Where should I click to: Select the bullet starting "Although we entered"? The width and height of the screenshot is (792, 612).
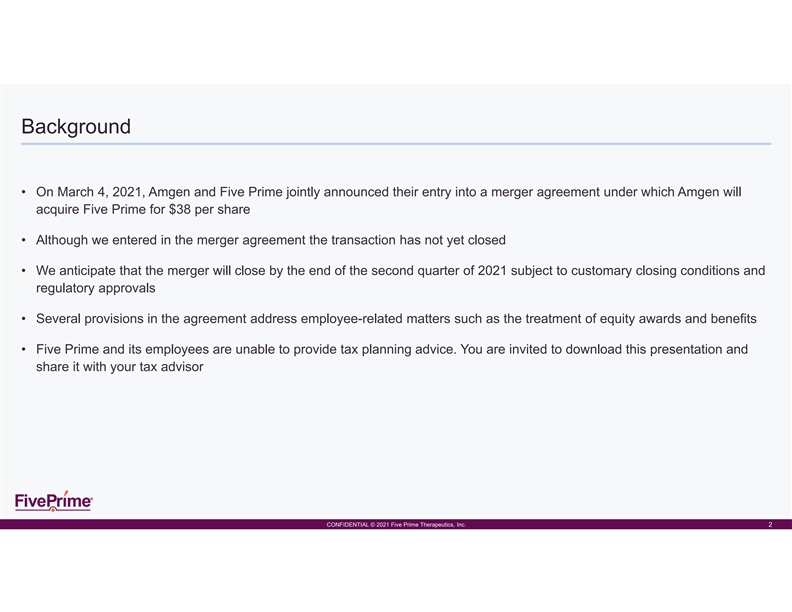tap(270, 240)
